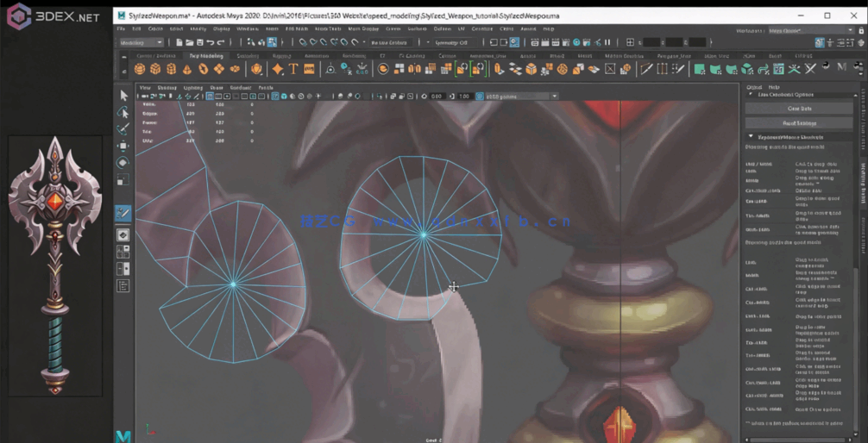
Task: Activate the Quad Draw tool icon
Action: 123,213
